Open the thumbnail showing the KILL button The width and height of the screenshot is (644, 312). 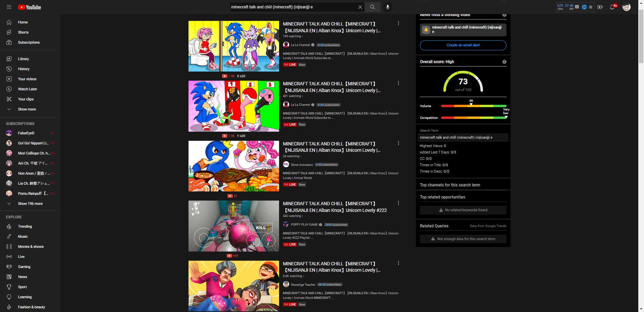click(x=234, y=226)
